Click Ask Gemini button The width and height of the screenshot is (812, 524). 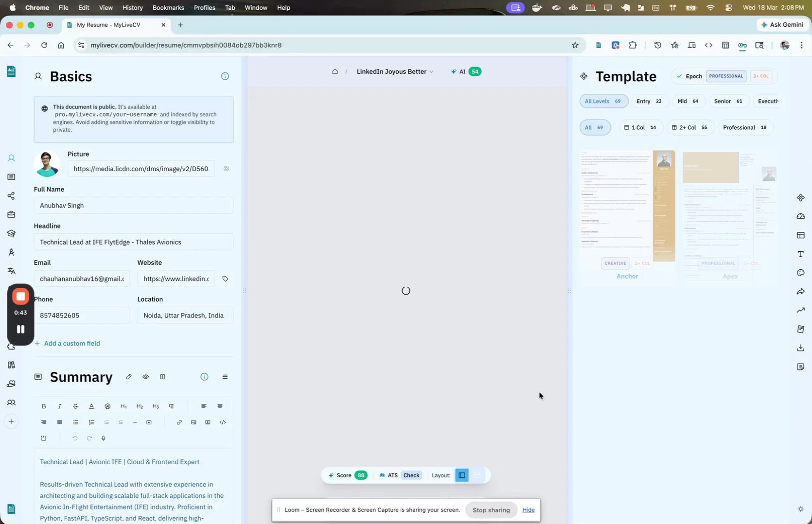point(782,25)
